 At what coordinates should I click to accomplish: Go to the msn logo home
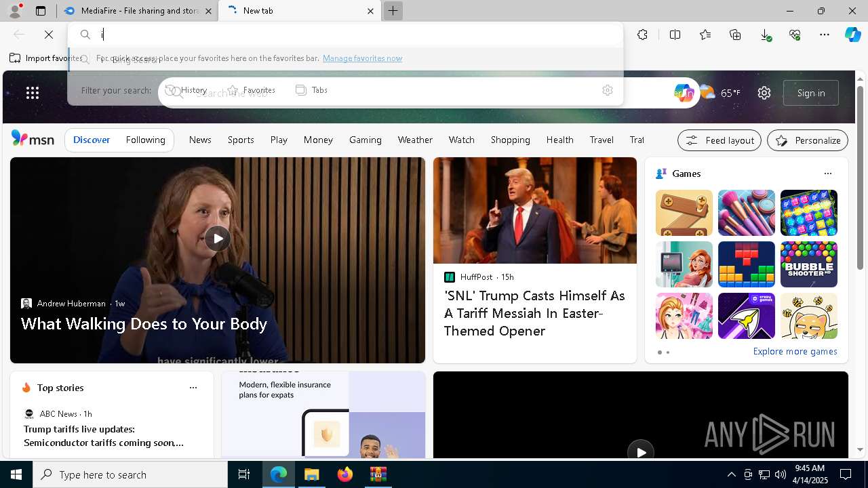[x=33, y=139]
